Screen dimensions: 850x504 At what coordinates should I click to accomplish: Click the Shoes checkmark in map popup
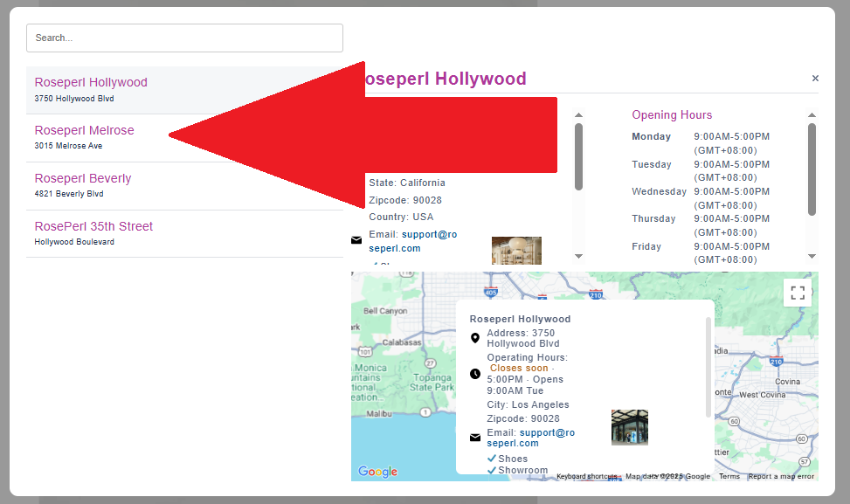tap(492, 459)
